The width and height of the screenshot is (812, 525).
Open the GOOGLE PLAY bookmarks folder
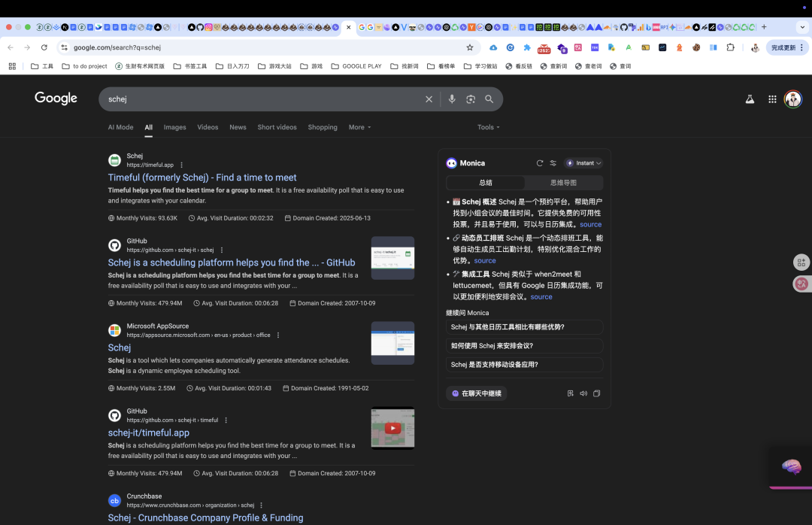click(356, 66)
